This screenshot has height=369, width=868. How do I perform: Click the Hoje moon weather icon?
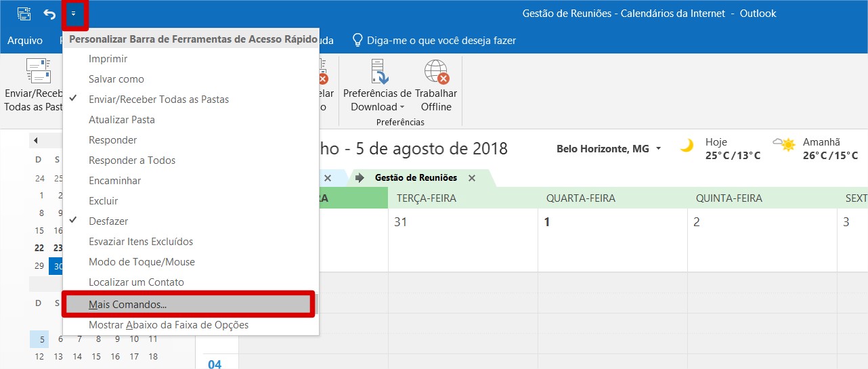[x=687, y=146]
